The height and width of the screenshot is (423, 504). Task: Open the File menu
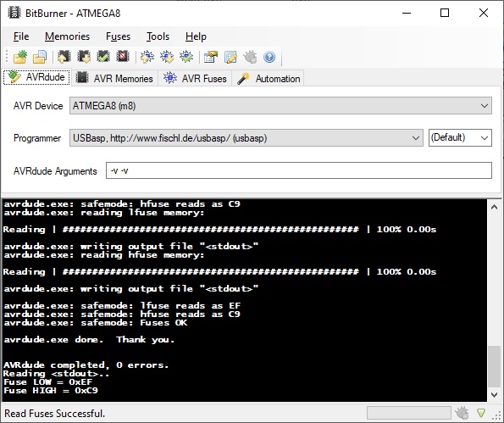pos(21,36)
